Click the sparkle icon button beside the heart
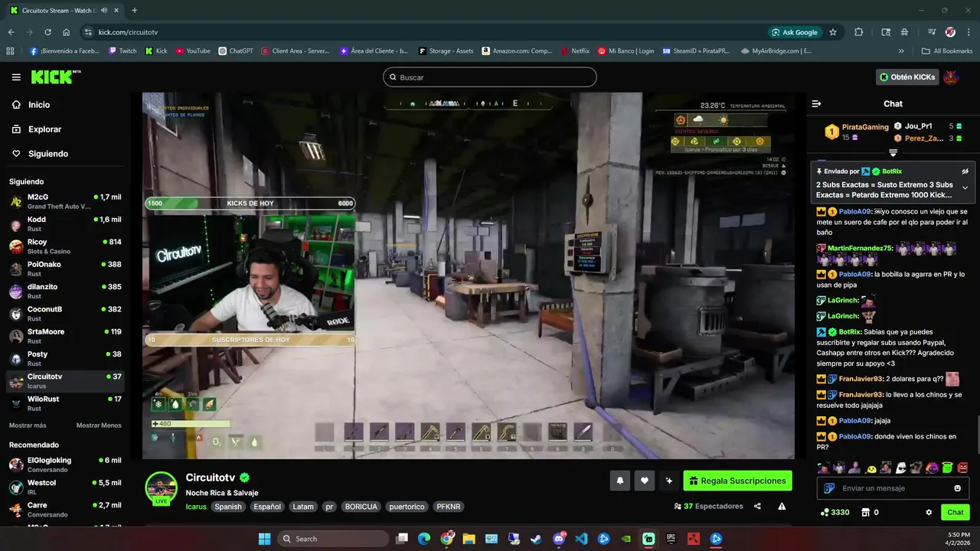Image resolution: width=980 pixels, height=551 pixels. point(669,481)
